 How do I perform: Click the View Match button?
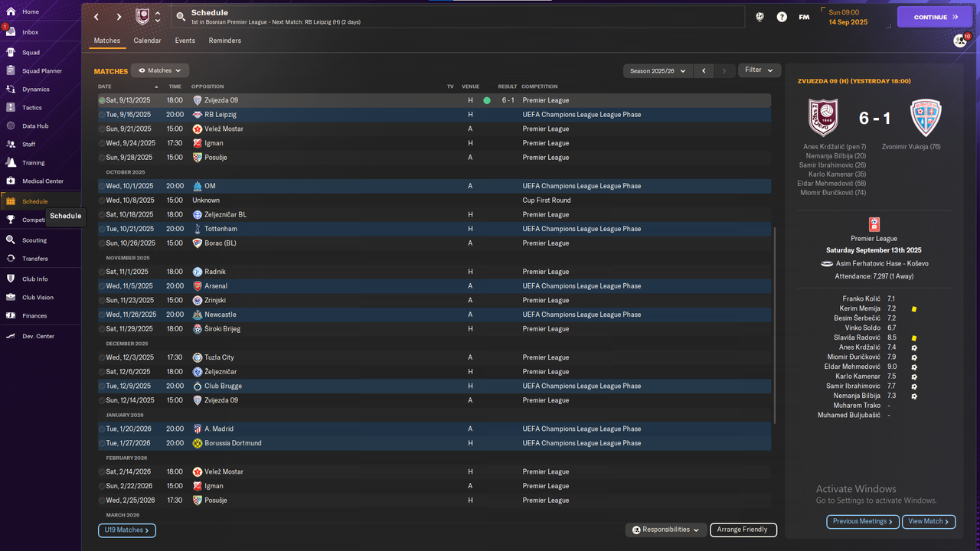[x=929, y=521]
